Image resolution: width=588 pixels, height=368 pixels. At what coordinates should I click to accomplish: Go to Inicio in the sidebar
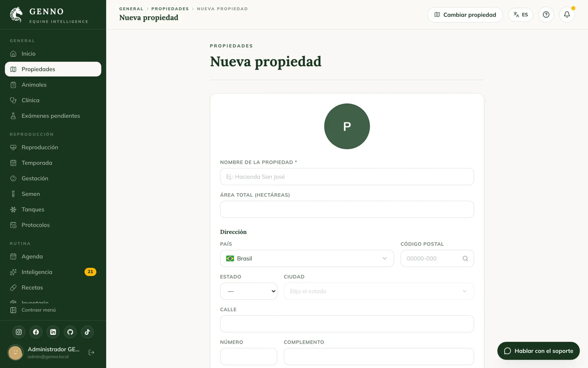53,54
